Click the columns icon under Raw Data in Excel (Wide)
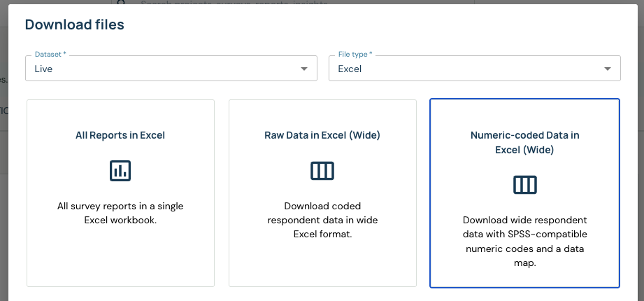 point(322,171)
